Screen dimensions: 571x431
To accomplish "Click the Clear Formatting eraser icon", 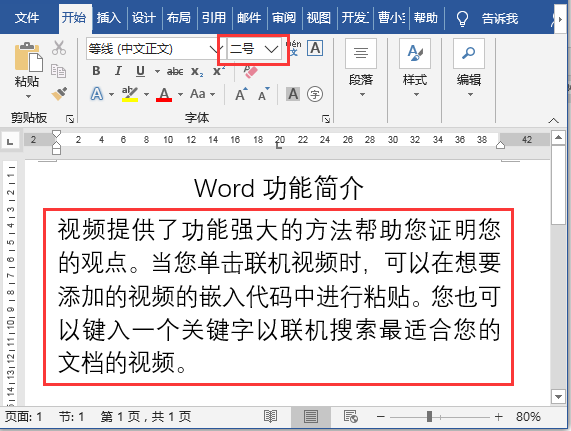I will click(251, 72).
